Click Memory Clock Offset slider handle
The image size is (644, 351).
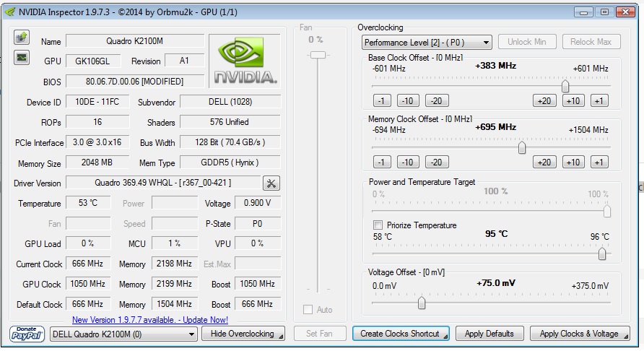521,147
